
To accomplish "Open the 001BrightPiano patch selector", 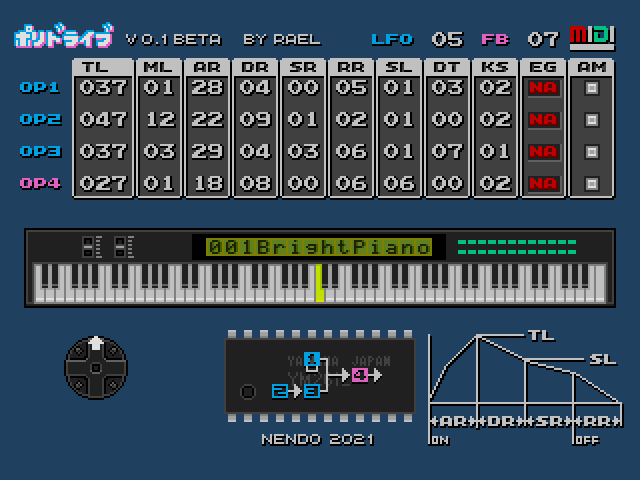I will 319,247.
